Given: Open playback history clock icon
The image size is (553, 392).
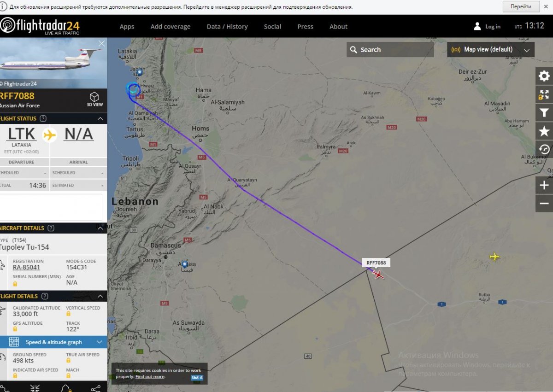Looking at the screenshot, I should pyautogui.click(x=544, y=149).
